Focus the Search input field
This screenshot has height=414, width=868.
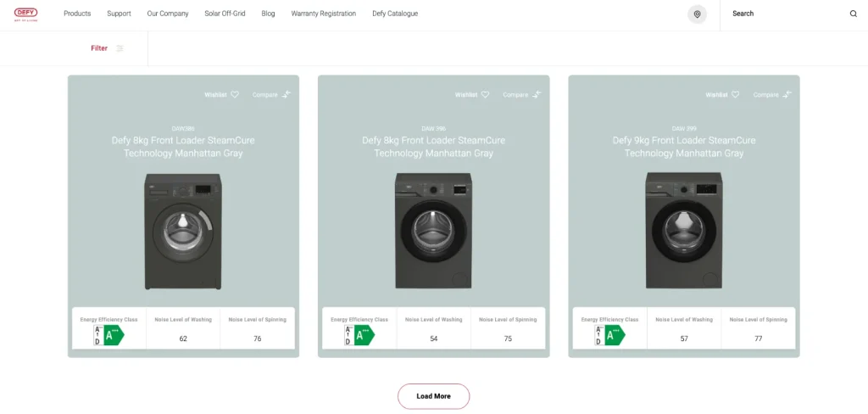(786, 14)
